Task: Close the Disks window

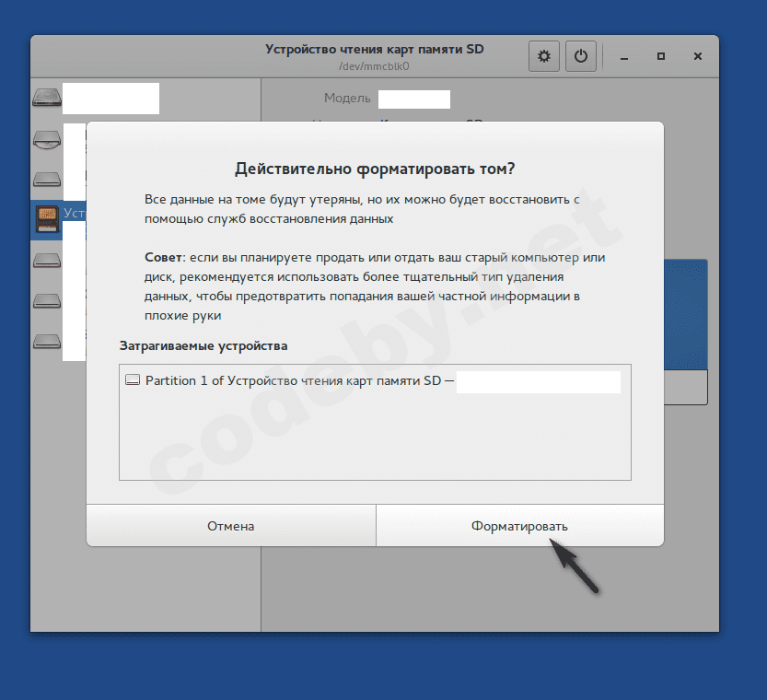Action: (x=698, y=56)
